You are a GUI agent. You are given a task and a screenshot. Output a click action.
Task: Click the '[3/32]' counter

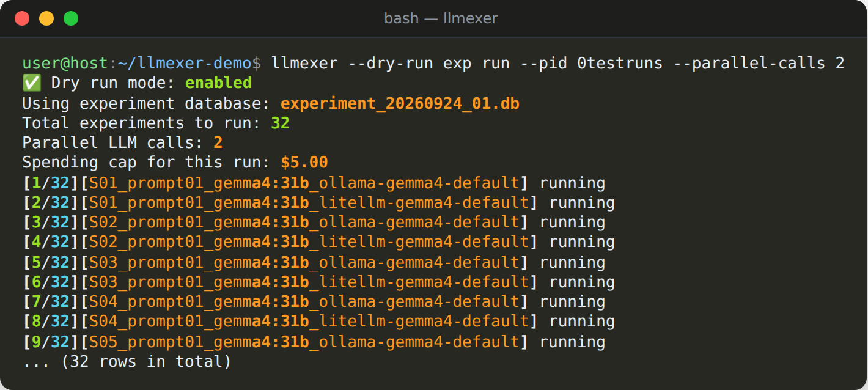51,223
